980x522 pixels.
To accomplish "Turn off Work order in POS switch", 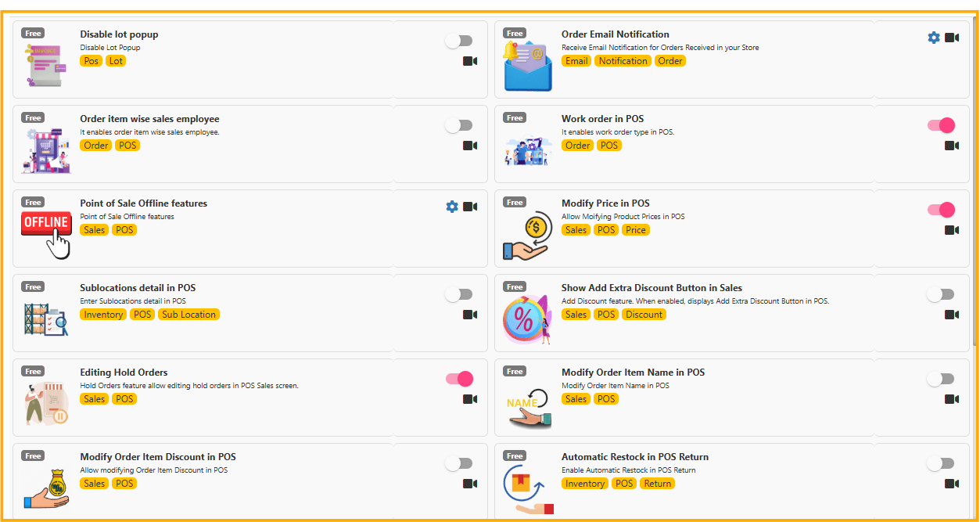I will pos(941,125).
